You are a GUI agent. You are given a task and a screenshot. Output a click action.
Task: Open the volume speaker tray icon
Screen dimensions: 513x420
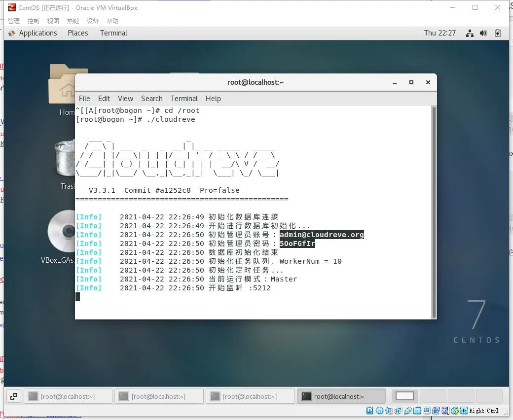click(483, 33)
